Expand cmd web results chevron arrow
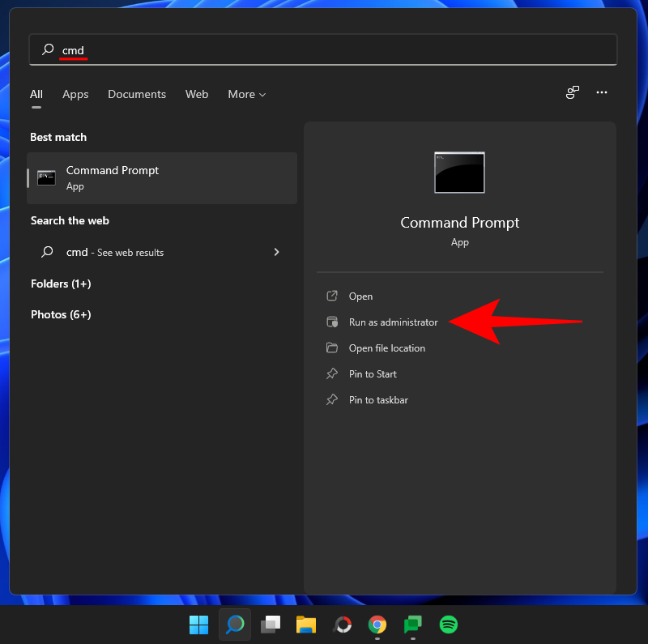 pos(276,252)
